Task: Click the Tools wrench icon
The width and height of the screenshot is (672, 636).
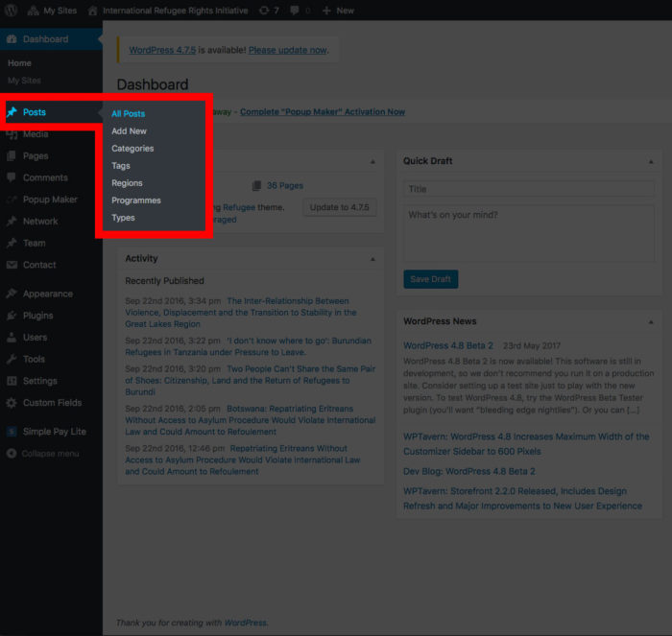Action: (x=12, y=359)
